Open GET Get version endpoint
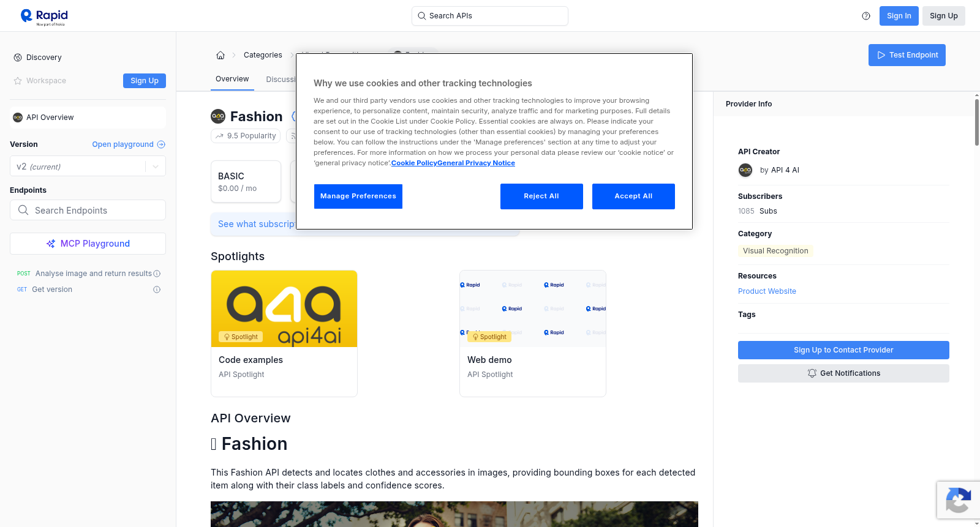980x527 pixels. point(88,290)
